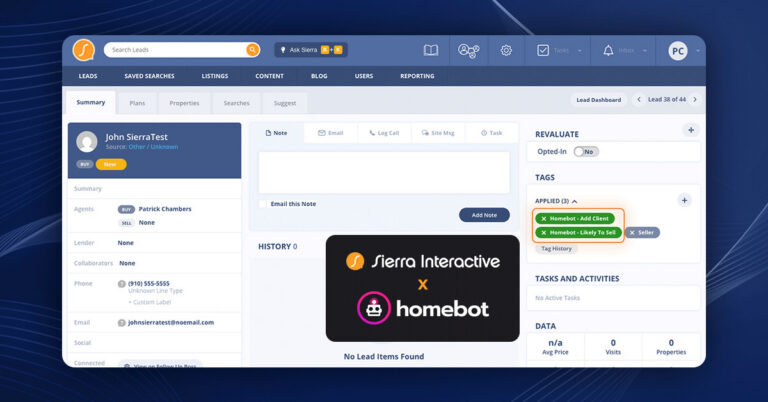Open the Lead Dashboard button
Screen dimensions: 768x402
click(599, 99)
